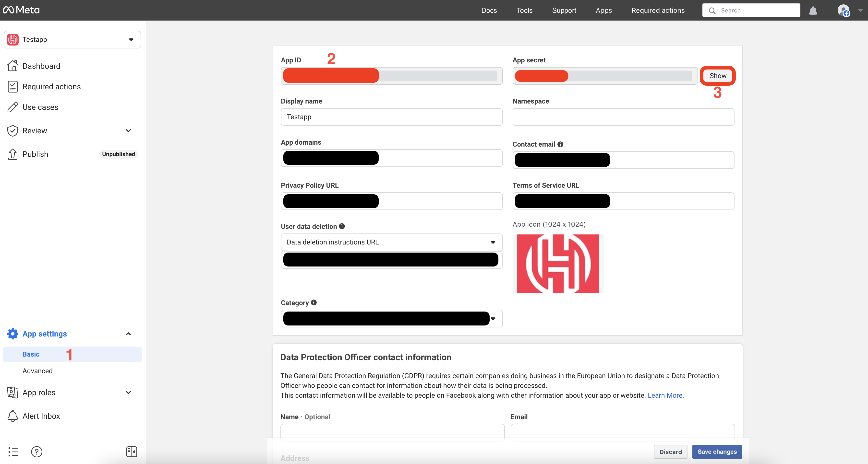
Task: Expand the Review section in the sidebar
Action: click(x=128, y=131)
